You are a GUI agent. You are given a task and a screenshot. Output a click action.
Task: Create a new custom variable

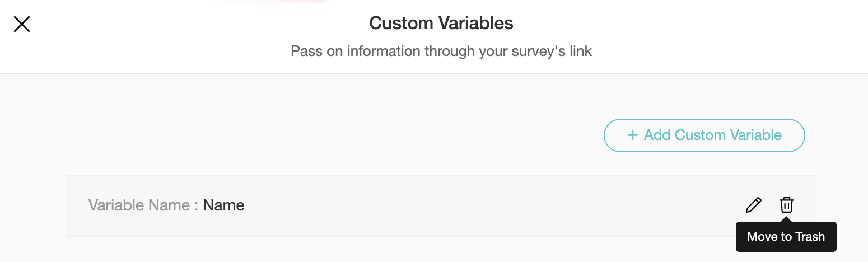pos(704,135)
